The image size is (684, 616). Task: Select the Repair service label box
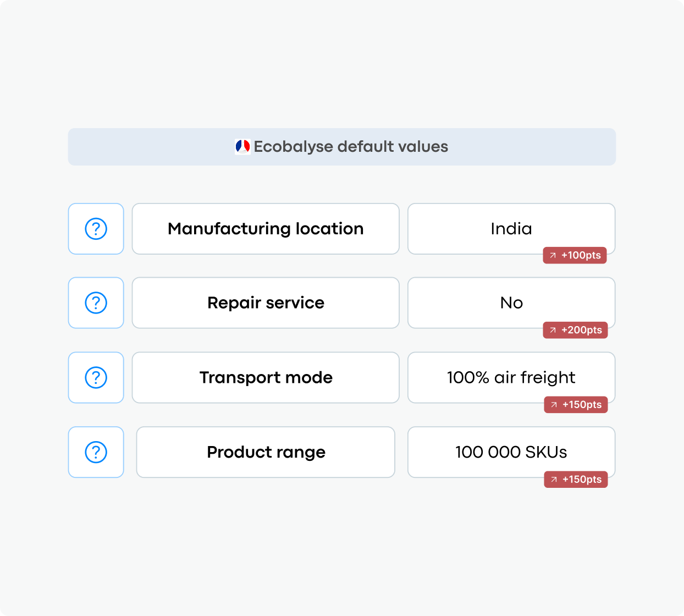[266, 303]
